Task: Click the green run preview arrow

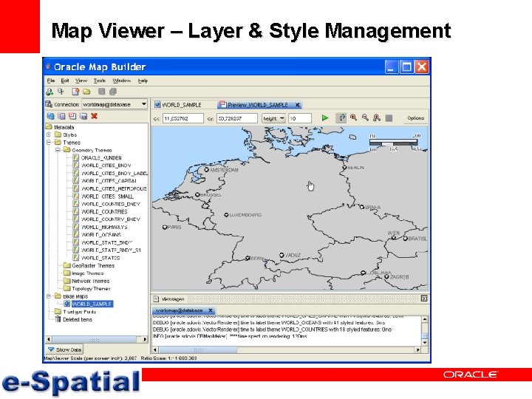Action: tap(324, 118)
